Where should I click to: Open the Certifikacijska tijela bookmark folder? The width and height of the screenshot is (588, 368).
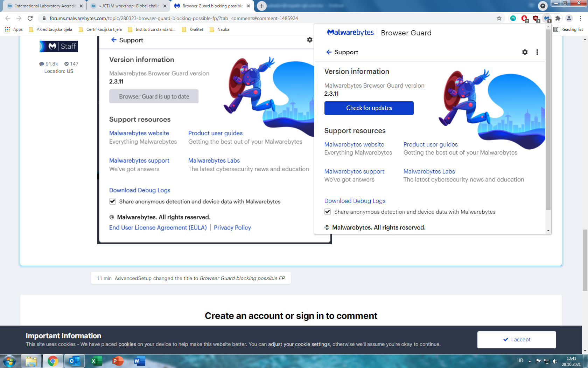(x=100, y=29)
